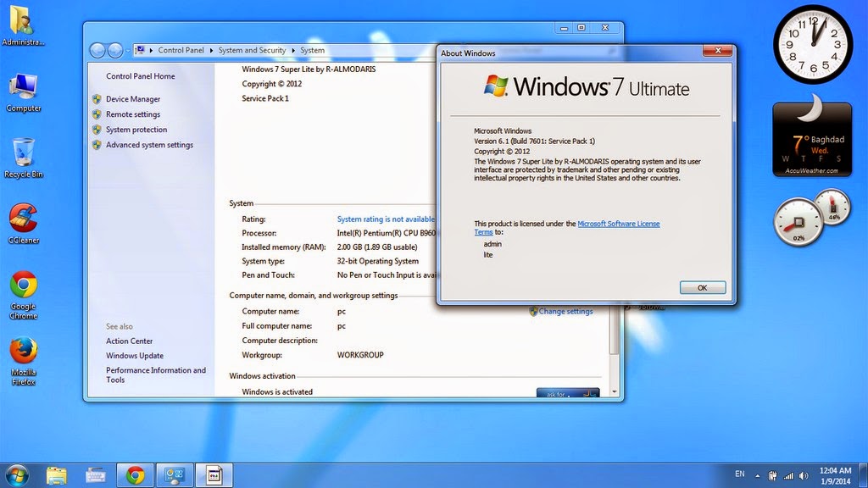This screenshot has width=868, height=488.
Task: Open Action Center link
Action: (129, 341)
